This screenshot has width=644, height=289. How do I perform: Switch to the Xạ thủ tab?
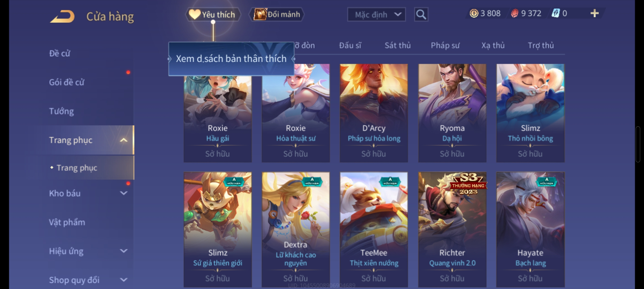coord(493,45)
